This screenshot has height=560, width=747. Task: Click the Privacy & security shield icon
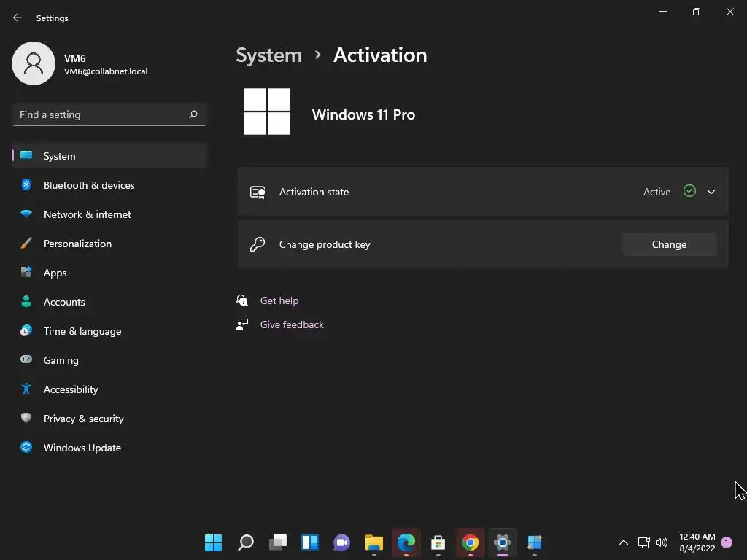pos(26,418)
